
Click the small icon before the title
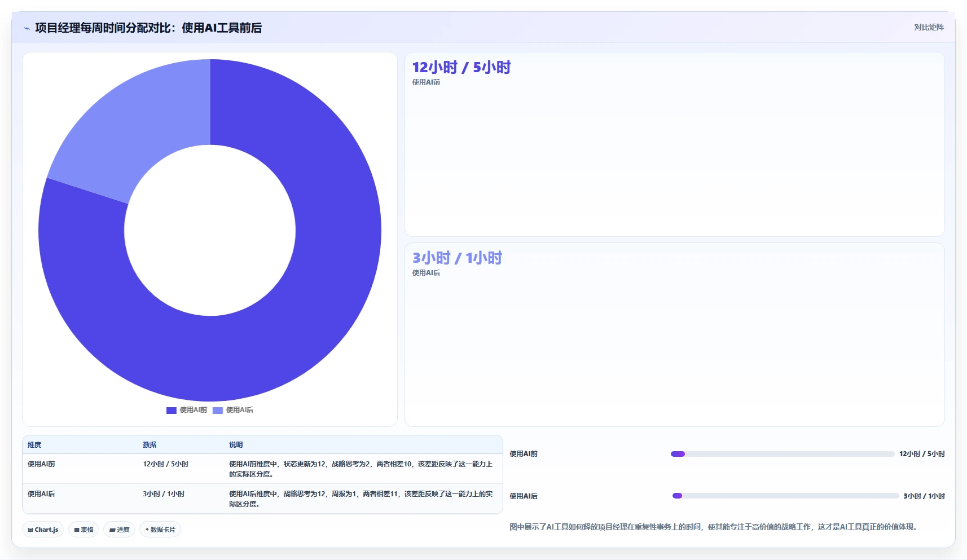(x=27, y=28)
